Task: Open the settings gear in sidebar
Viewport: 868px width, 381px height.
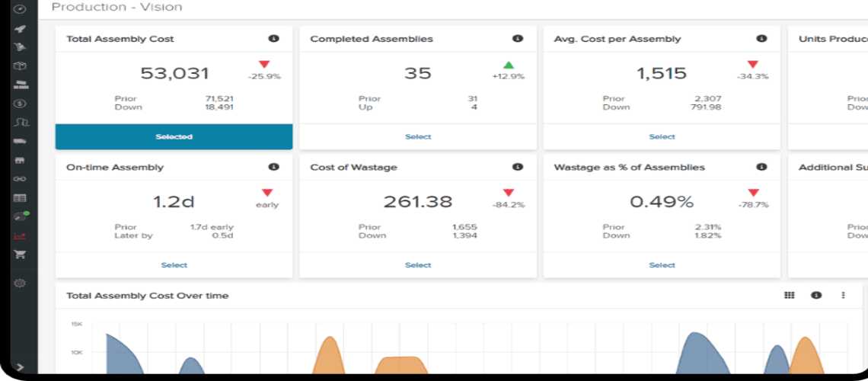Action: (21, 283)
